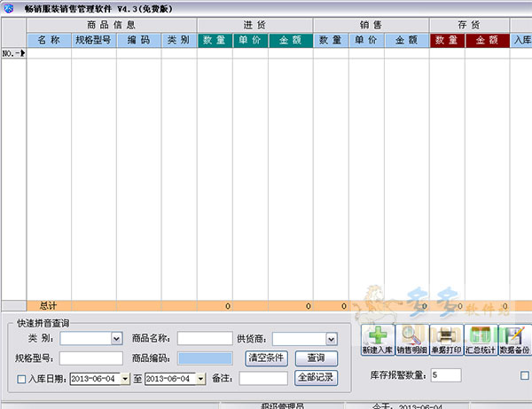Expand the 类别 dropdown arrow
Screen dimensions: 532x409
coord(116,338)
